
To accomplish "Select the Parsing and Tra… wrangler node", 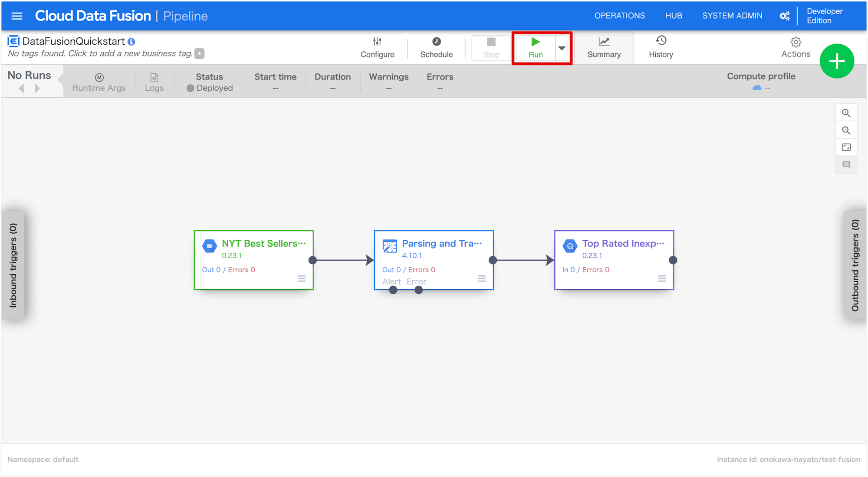I will [434, 260].
